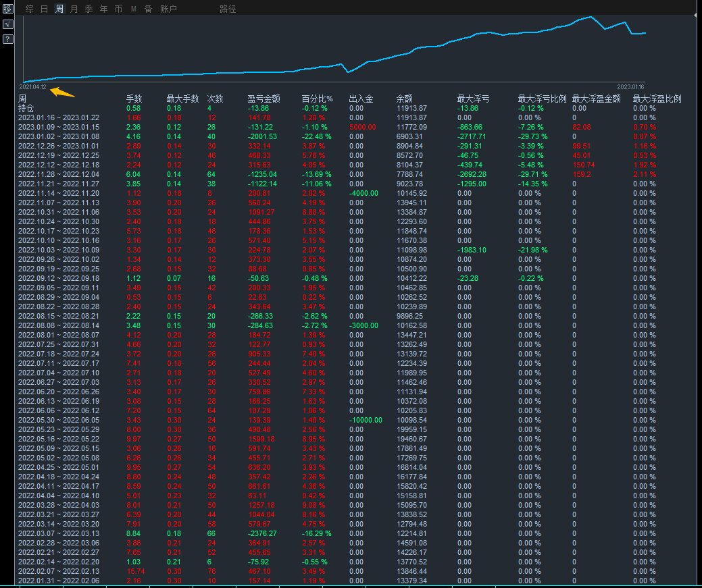Open the 账户 account tab

pyautogui.click(x=168, y=9)
